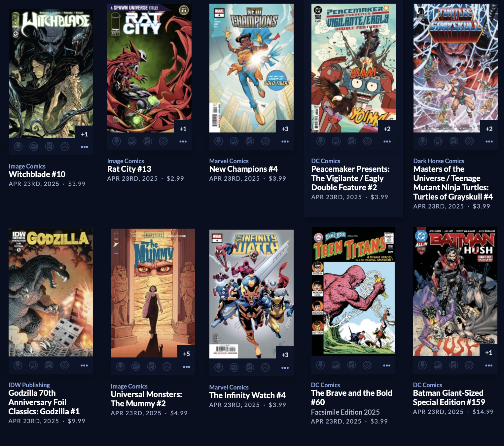This screenshot has width=504, height=446.
Task: Open the Godzilla cover thumbnail
Action: [51, 292]
